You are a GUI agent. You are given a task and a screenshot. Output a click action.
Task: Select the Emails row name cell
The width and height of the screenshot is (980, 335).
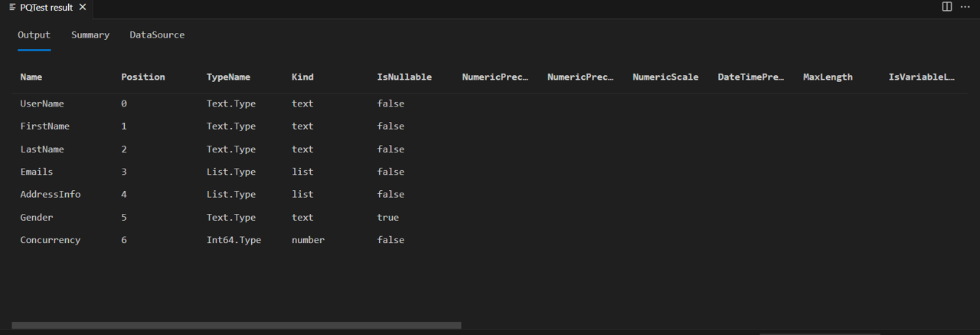coord(37,172)
